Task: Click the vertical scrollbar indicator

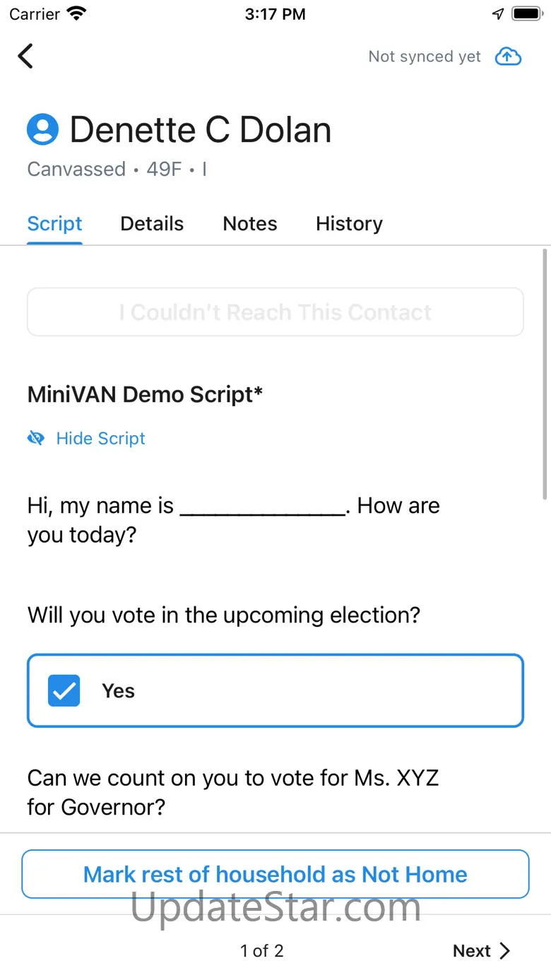Action: pyautogui.click(x=545, y=374)
